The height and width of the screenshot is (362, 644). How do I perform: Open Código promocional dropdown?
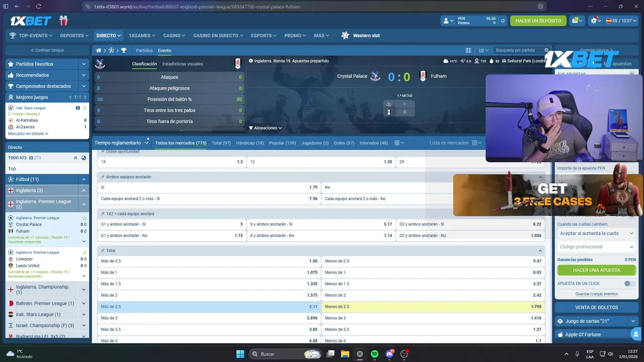597,247
